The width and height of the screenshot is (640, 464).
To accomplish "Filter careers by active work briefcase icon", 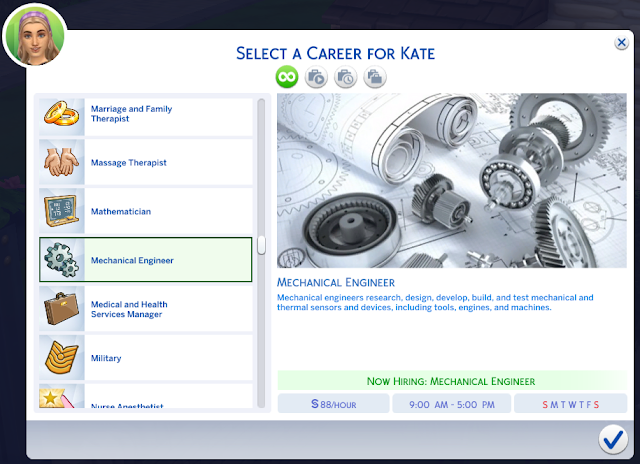I will pyautogui.click(x=316, y=77).
